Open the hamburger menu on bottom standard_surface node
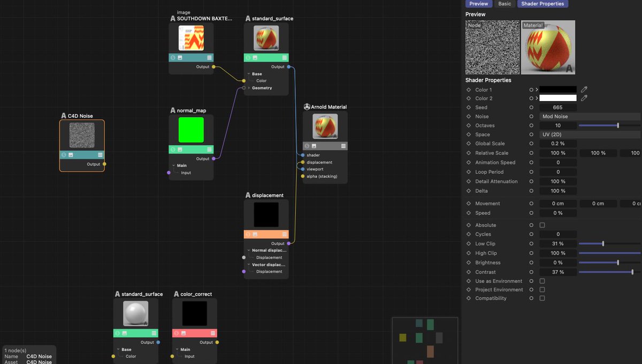This screenshot has width=642, height=364. [154, 333]
